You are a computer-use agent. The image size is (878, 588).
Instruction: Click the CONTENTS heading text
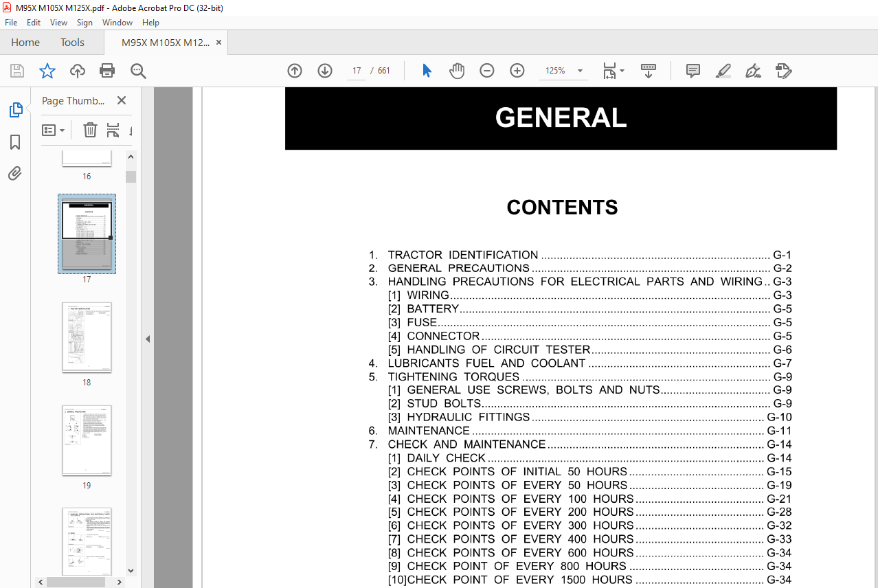click(562, 207)
